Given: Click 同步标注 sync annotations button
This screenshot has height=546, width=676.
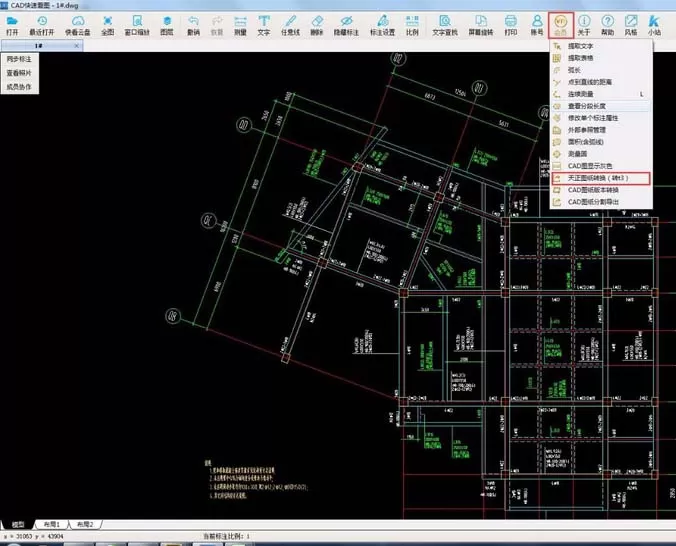Looking at the screenshot, I should coord(19,59).
